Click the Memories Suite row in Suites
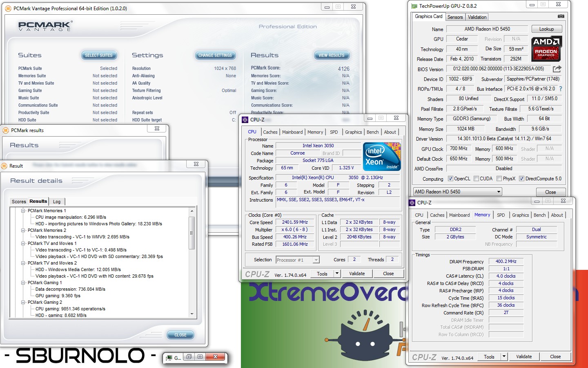This screenshot has height=368, width=588. (x=67, y=76)
